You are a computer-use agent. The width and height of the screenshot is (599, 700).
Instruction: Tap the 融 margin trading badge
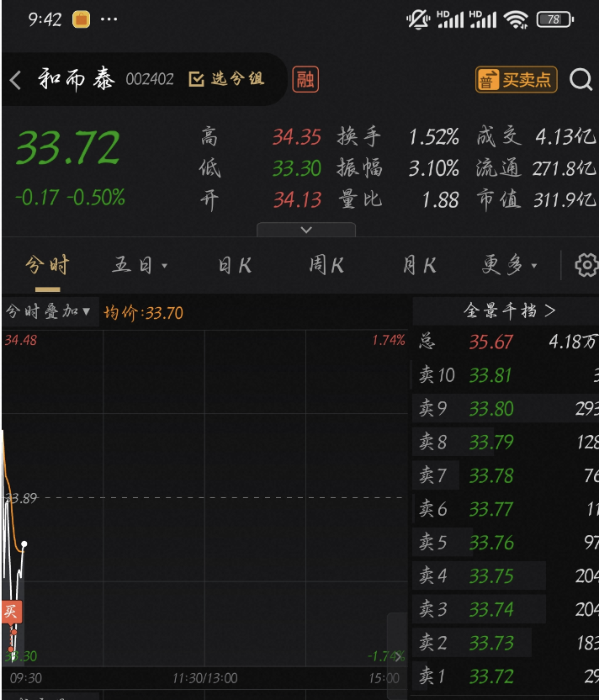coord(305,79)
